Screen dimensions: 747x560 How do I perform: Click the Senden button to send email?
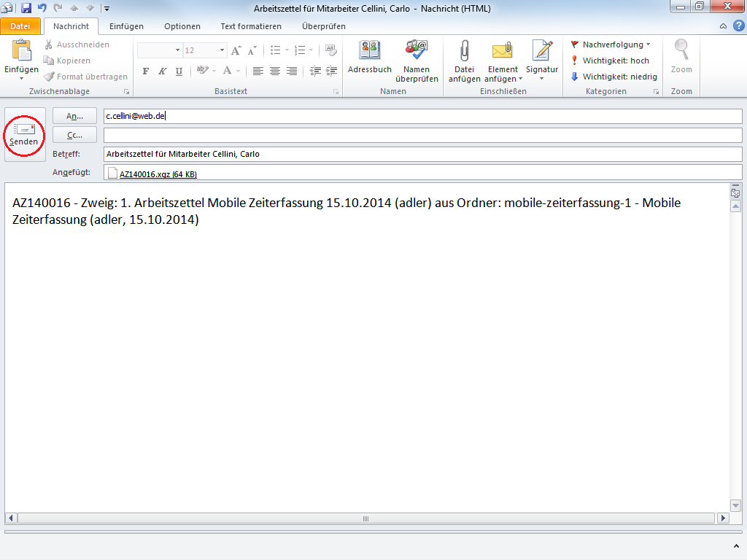tap(24, 134)
